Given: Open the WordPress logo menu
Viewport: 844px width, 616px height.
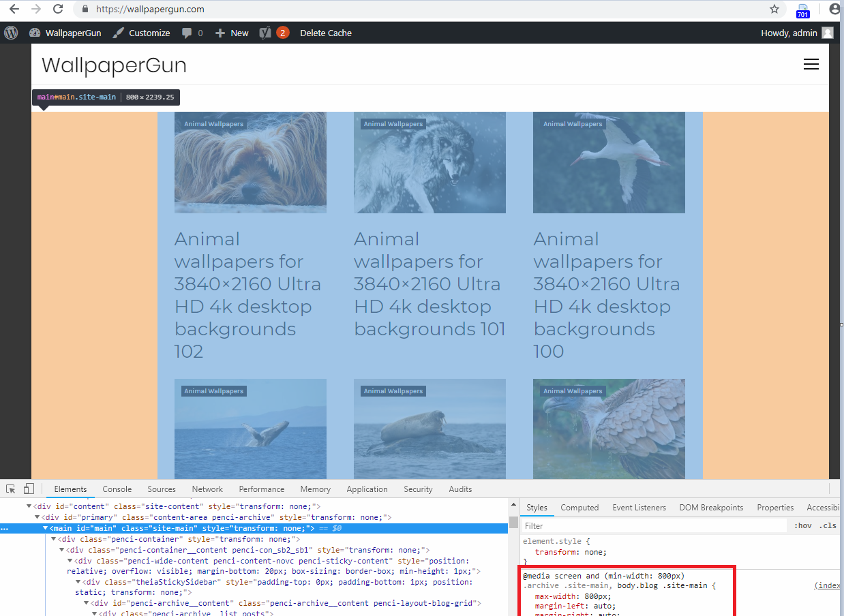Looking at the screenshot, I should [11, 33].
